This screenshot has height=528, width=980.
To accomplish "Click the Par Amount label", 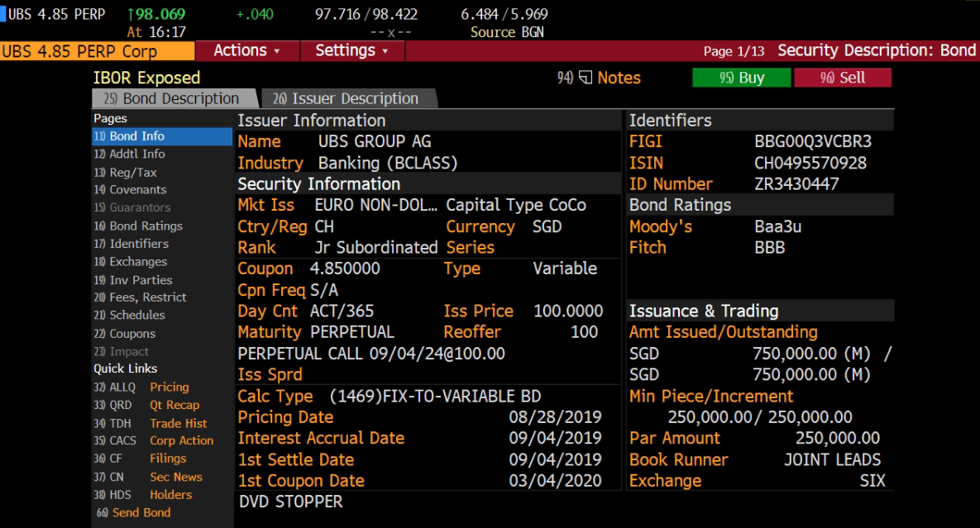I will click(x=674, y=439).
